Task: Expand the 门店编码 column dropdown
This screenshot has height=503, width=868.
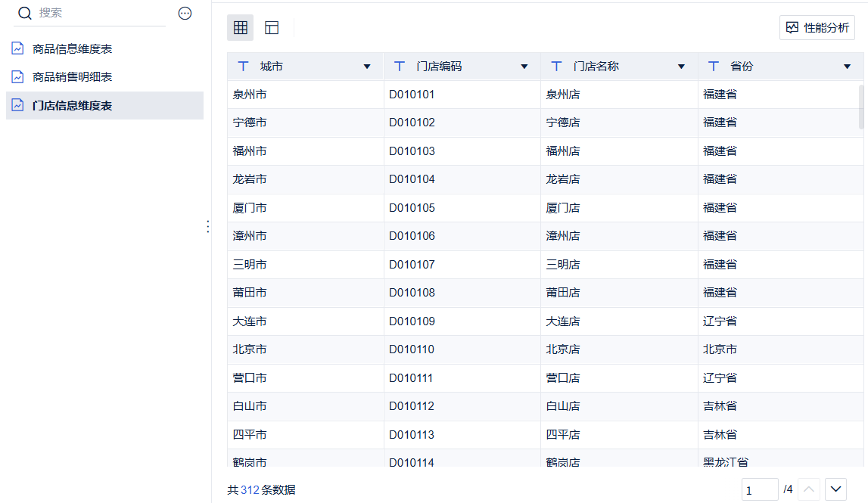Action: [524, 67]
